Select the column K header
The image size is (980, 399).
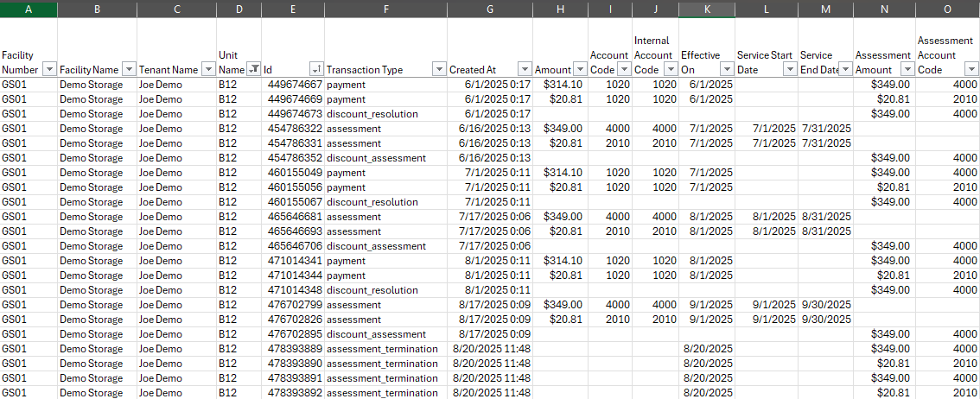706,9
